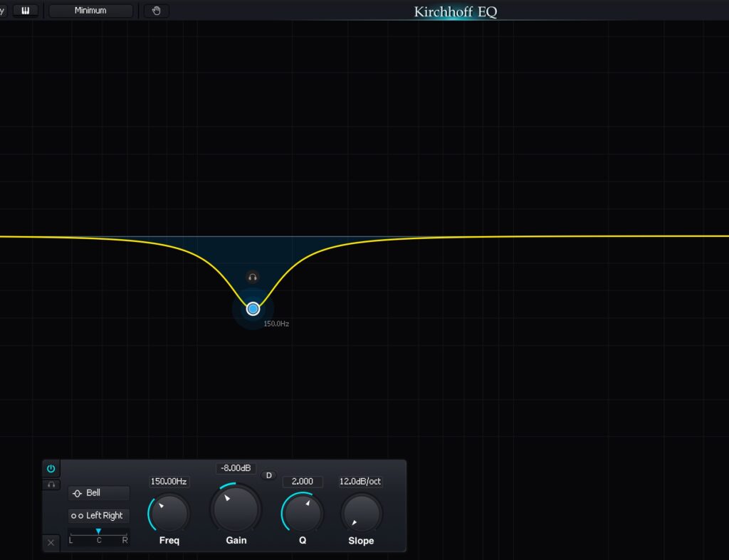Image resolution: width=729 pixels, height=560 pixels.
Task: Enable dynamic mode with the D button
Action: [x=268, y=475]
